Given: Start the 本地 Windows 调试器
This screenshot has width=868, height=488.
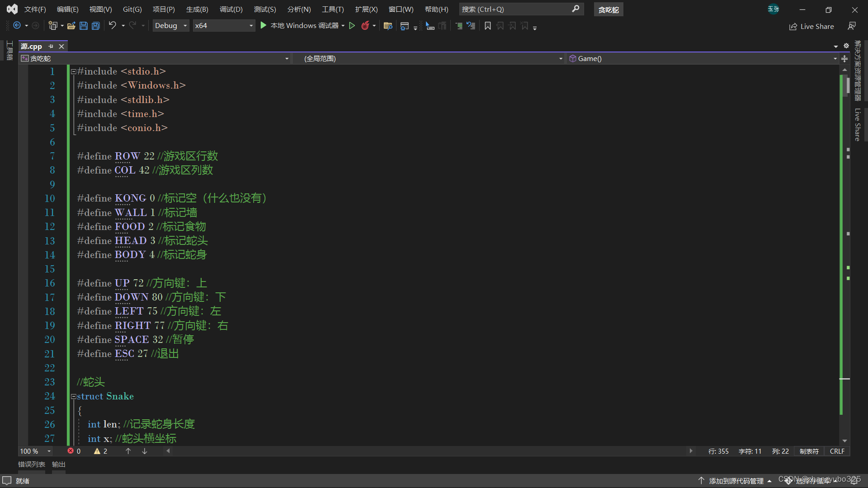Looking at the screenshot, I should point(300,26).
